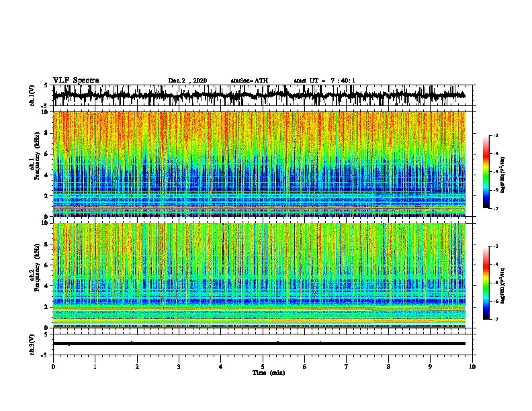Click the "4" kHz tick on ch.1 spectrogram

coord(47,175)
